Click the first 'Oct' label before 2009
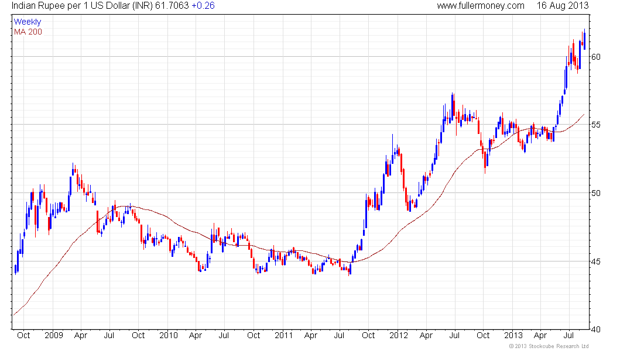The height and width of the screenshot is (351, 644). (23, 335)
